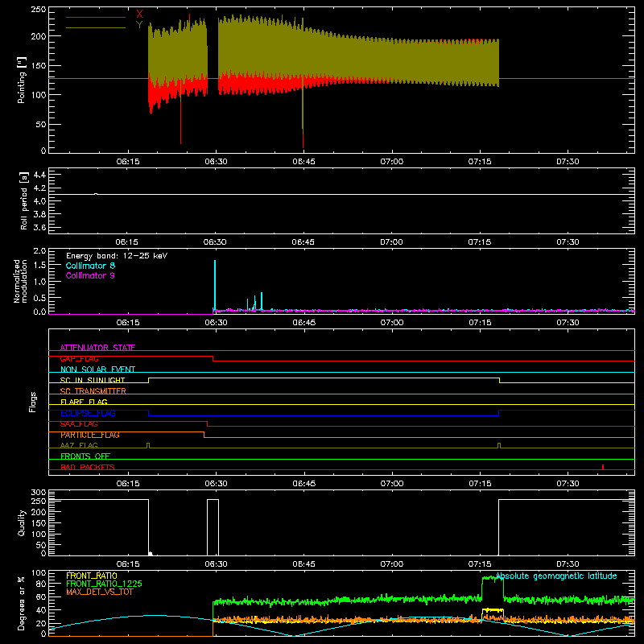Click the olive 'Y' legend label
Image resolution: width=644 pixels, height=644 pixels.
tap(139, 25)
